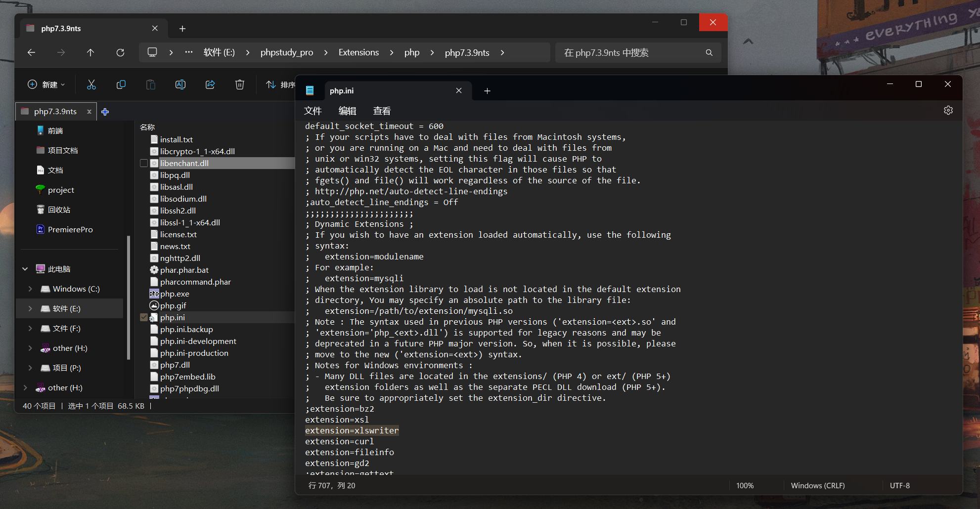Screen dimensions: 980x509
Task: Click the Share icon in Explorer toolbar
Action: click(210, 85)
